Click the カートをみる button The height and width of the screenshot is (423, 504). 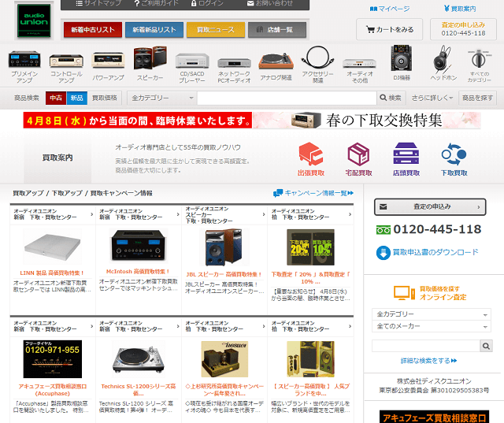click(x=389, y=30)
